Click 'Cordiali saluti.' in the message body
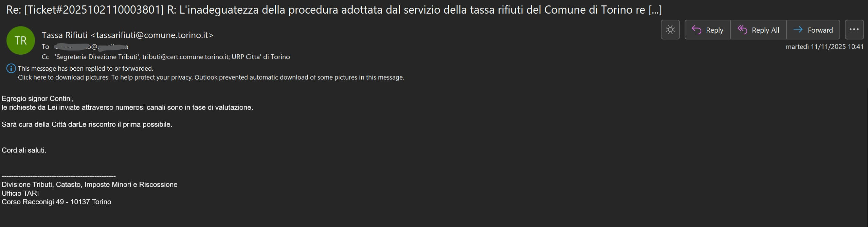Image resolution: width=868 pixels, height=227 pixels. click(24, 150)
